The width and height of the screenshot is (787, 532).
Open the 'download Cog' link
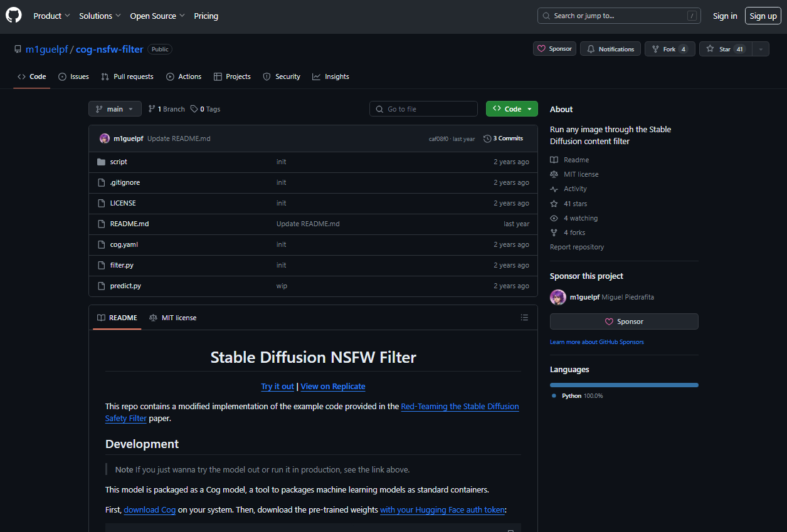[x=150, y=510]
